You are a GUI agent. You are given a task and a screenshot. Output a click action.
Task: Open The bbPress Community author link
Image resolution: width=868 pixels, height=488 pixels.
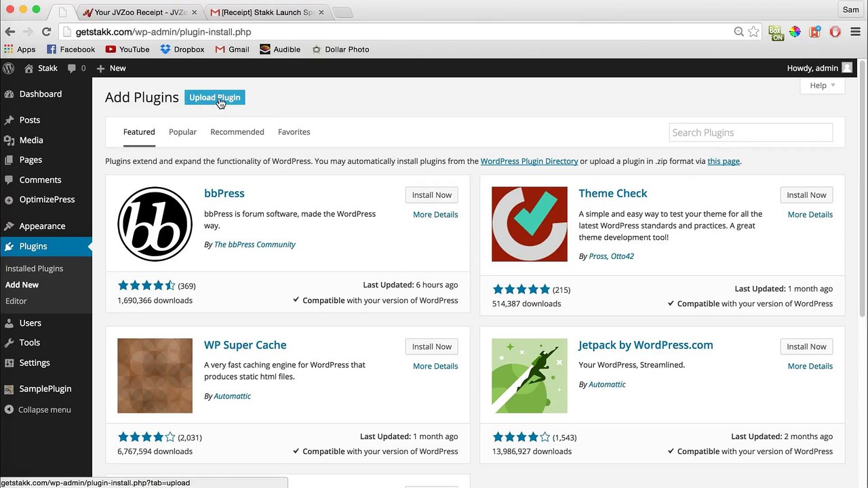pos(254,245)
